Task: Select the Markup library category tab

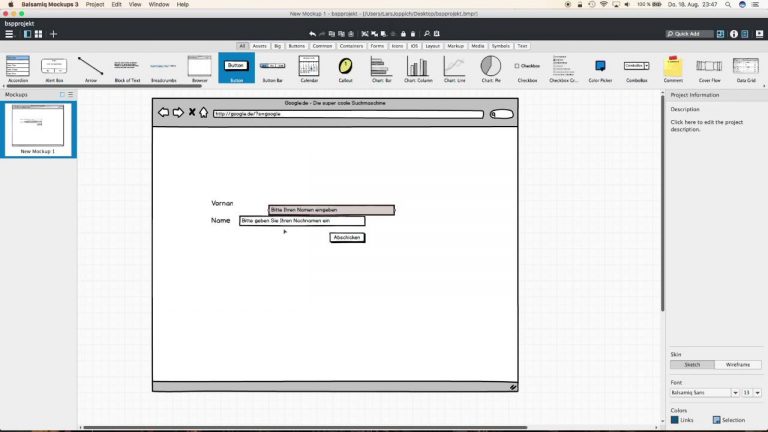Action: [456, 46]
